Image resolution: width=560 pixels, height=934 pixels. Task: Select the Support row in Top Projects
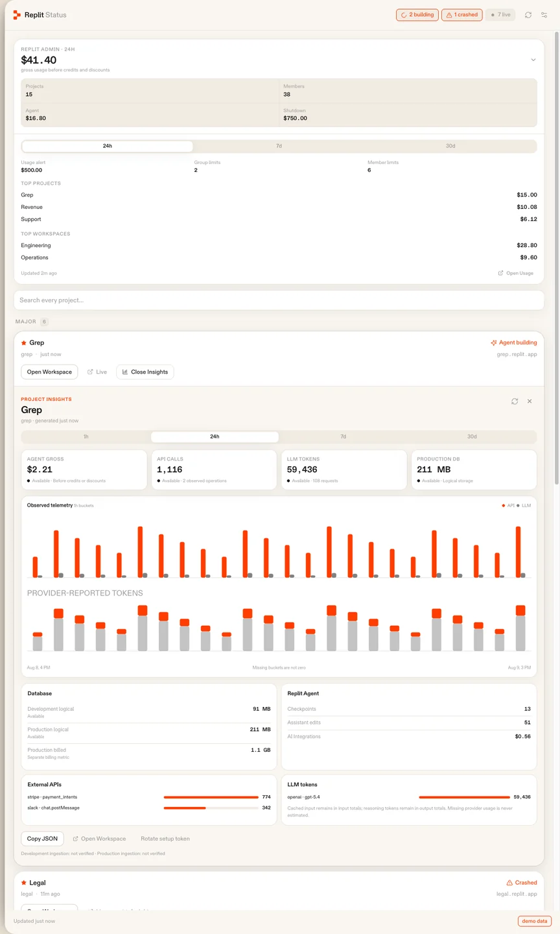tap(279, 219)
